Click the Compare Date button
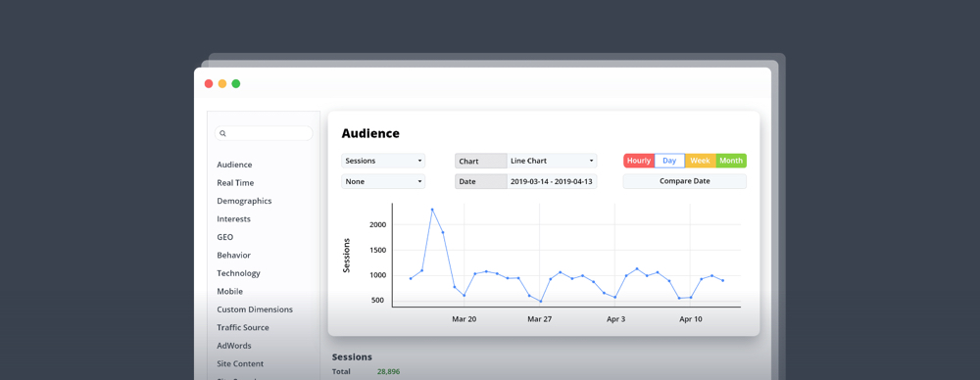Image resolution: width=980 pixels, height=380 pixels. (685, 182)
